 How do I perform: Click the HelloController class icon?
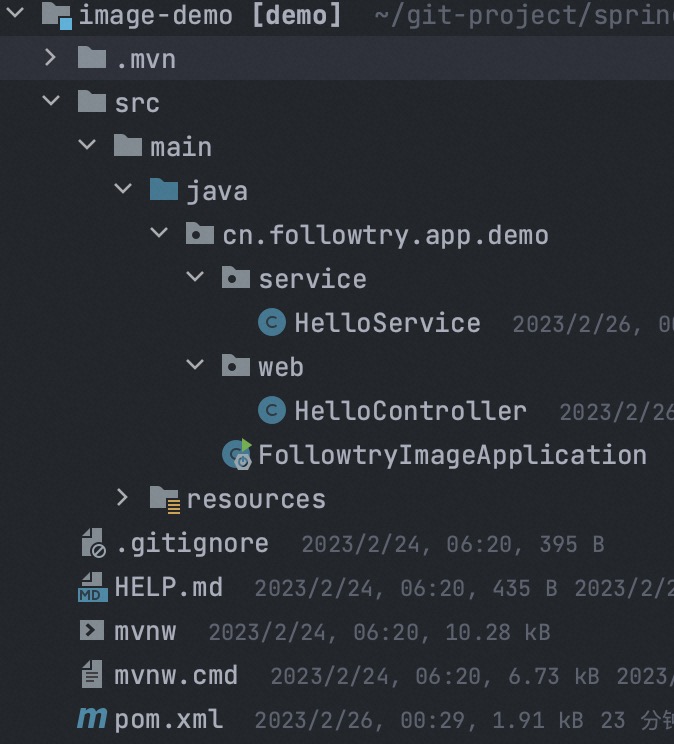point(271,411)
